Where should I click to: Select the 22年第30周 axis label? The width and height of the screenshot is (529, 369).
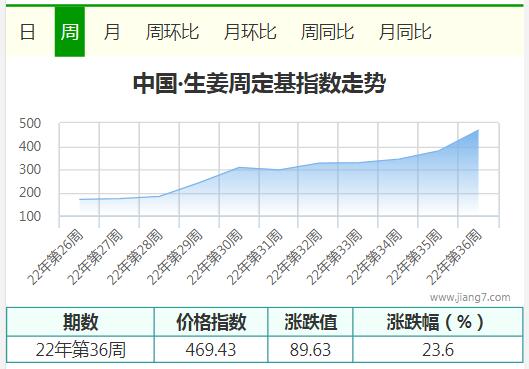pyautogui.click(x=215, y=256)
